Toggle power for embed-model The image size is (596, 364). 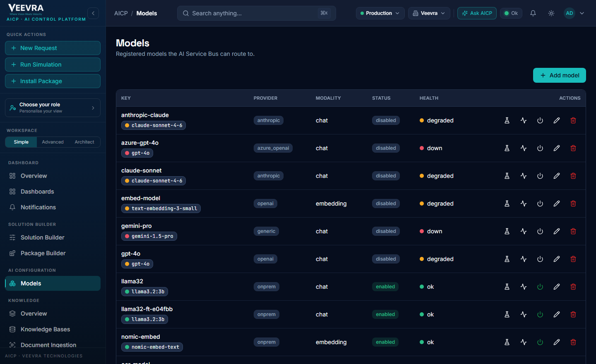(x=540, y=204)
